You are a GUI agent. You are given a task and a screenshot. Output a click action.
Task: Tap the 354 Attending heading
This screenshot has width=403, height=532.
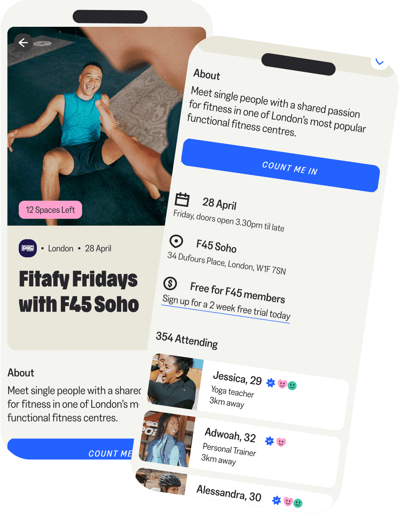coord(187,340)
